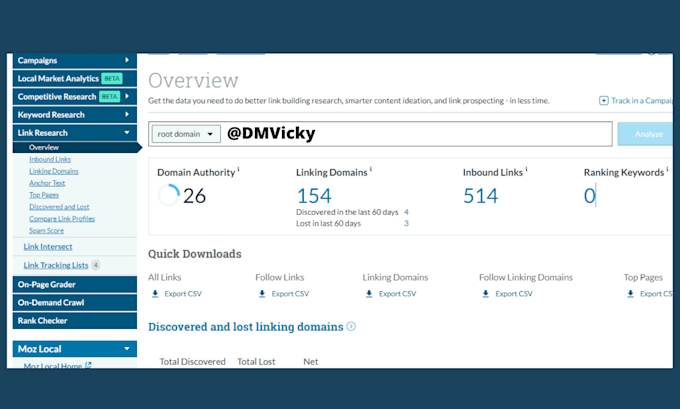The height and width of the screenshot is (409, 680).
Task: Export CSV for Follow Linking Domains
Action: click(514, 294)
